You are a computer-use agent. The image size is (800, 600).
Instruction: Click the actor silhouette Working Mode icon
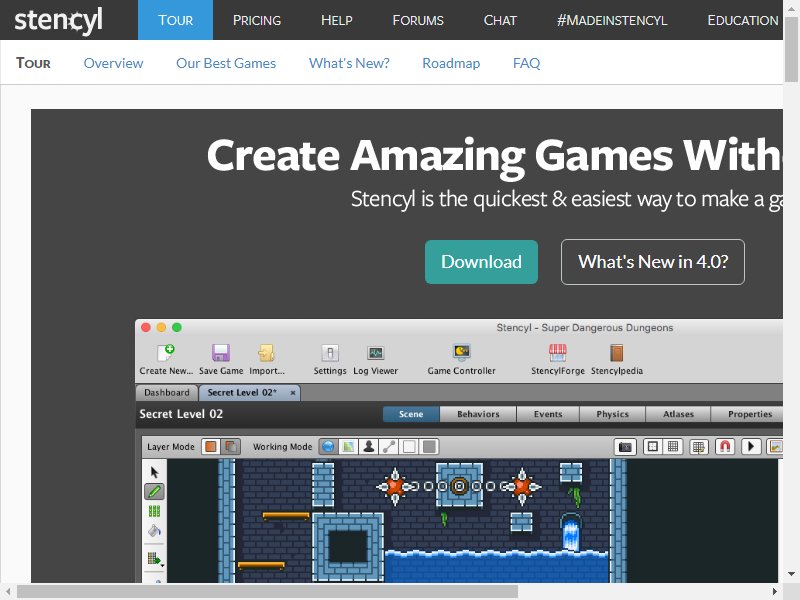[368, 447]
